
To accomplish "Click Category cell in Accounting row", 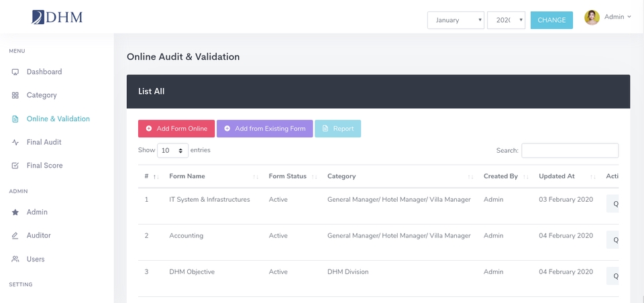I will pyautogui.click(x=398, y=236).
